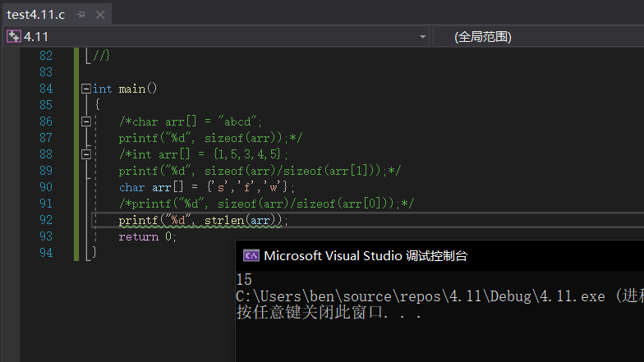Click 'int main()' function signature

[x=125, y=89]
